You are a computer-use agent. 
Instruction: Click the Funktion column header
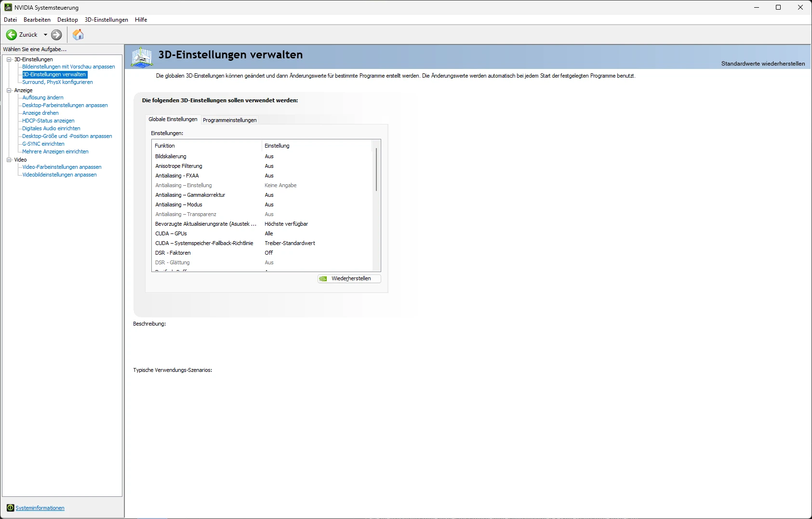pyautogui.click(x=207, y=146)
